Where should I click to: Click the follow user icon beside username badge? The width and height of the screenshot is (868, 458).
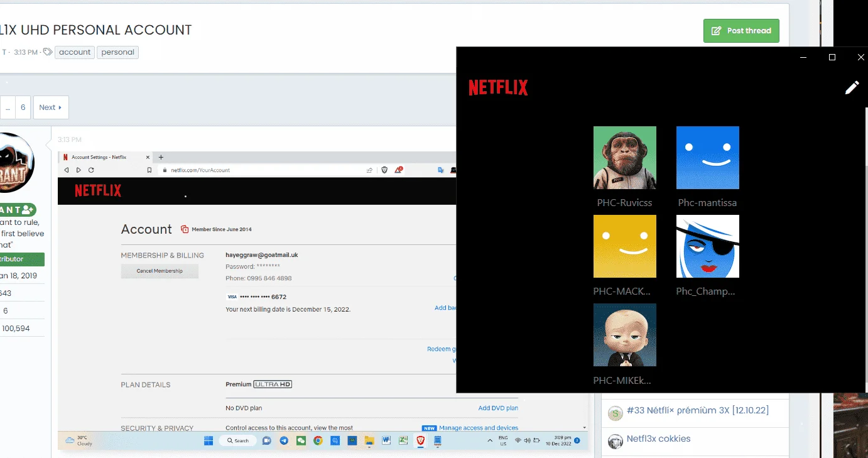pos(26,210)
